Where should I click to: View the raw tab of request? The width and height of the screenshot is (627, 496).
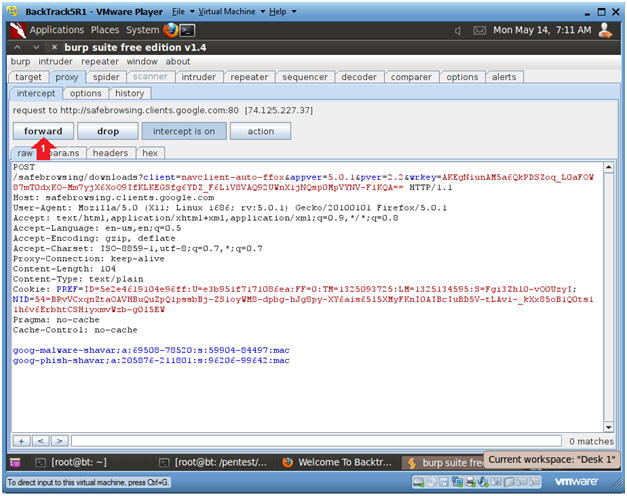pyautogui.click(x=25, y=153)
